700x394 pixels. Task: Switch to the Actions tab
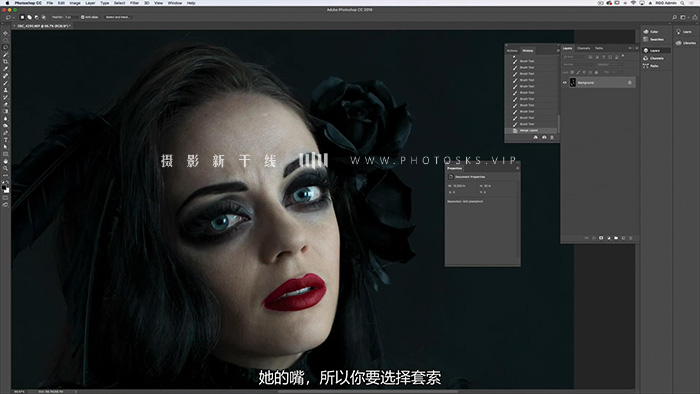coord(512,51)
